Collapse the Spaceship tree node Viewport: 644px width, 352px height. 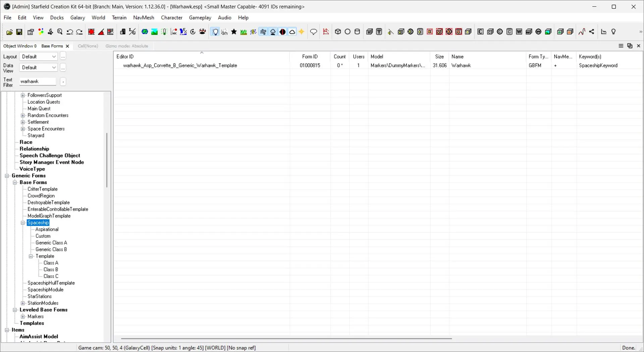click(x=23, y=223)
